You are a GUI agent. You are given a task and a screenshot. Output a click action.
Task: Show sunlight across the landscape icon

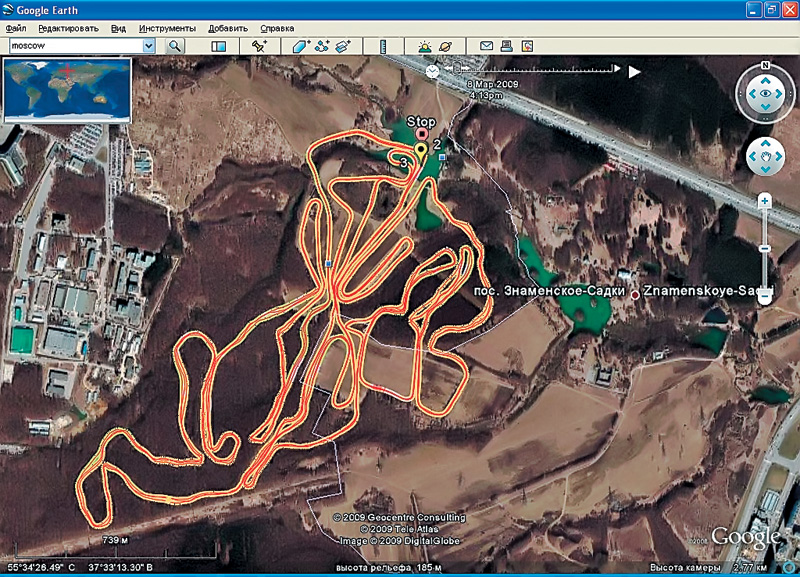424,46
